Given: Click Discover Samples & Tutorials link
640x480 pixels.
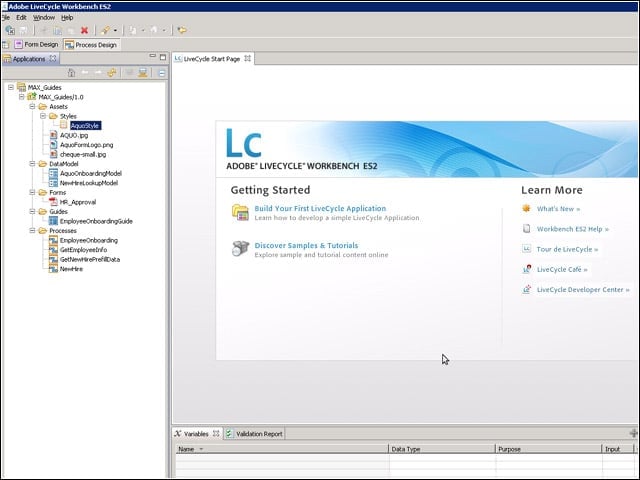Looking at the screenshot, I should [306, 245].
